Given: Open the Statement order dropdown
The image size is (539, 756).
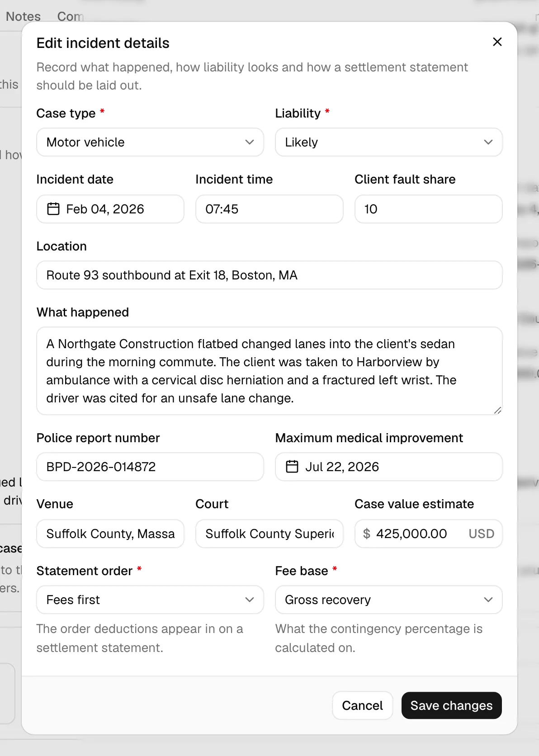Looking at the screenshot, I should click(x=150, y=600).
